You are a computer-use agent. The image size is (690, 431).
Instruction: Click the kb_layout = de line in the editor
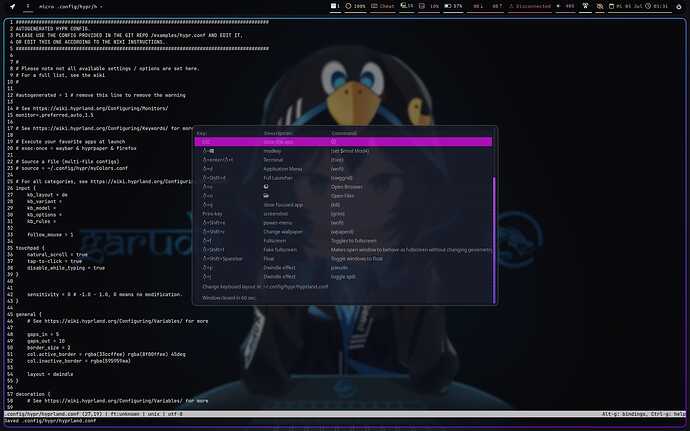[47, 195]
